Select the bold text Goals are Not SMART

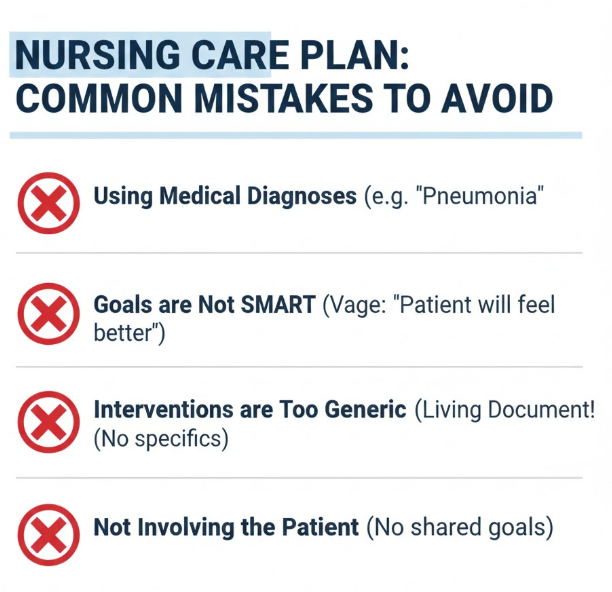coord(204,305)
